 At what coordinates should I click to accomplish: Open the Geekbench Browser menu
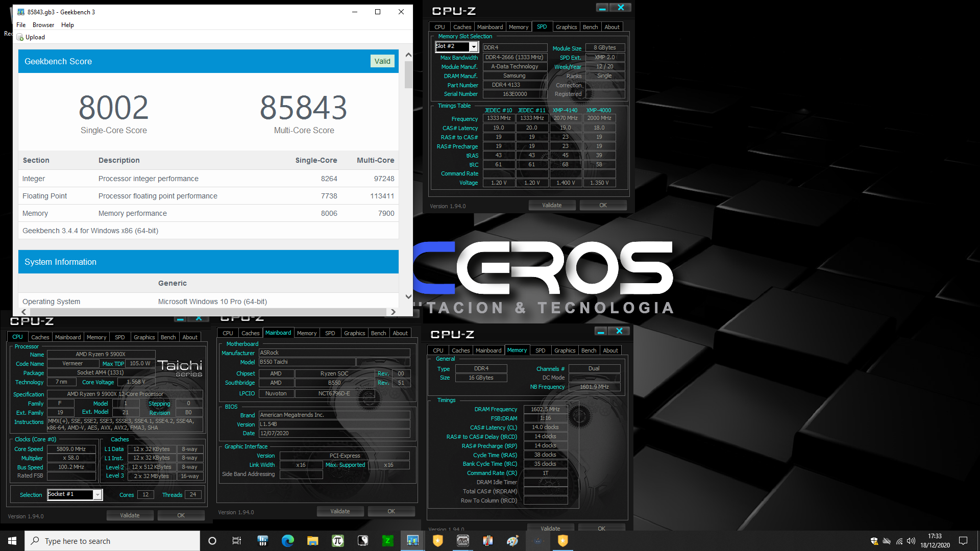(43, 24)
